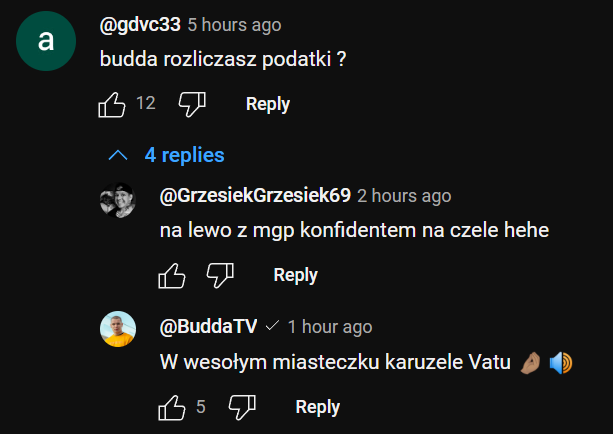Open the '1 hour ago' reply timestamp
Viewport: 613px width, 434px height.
(329, 327)
